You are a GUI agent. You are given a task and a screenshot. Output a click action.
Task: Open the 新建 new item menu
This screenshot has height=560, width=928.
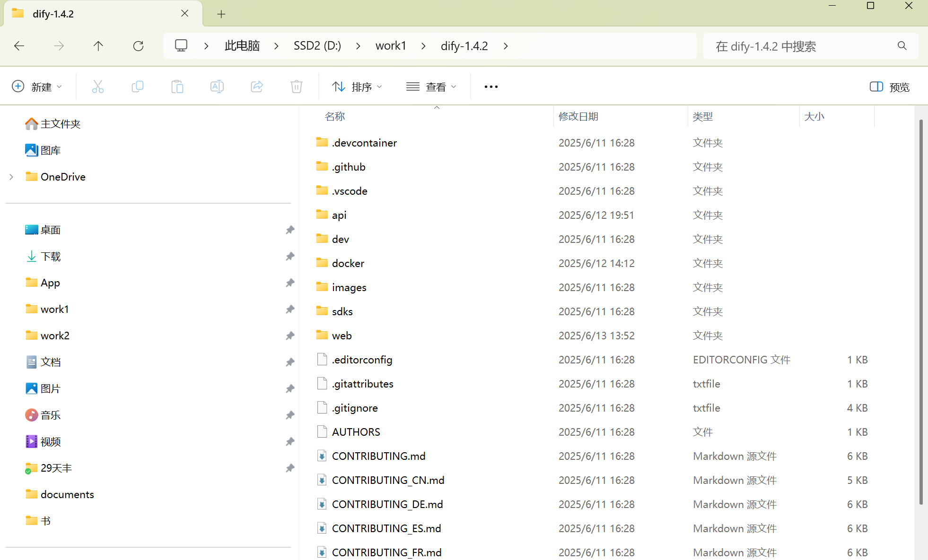[x=37, y=87]
